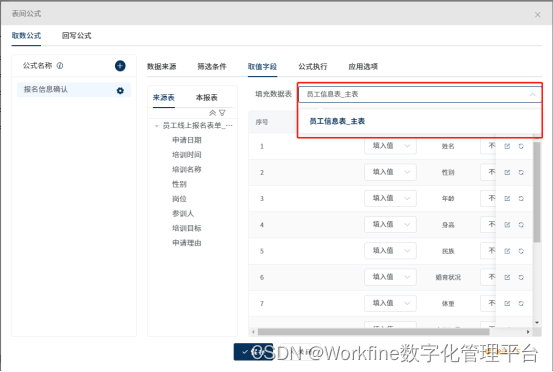Screen dimensions: 553x372
Task: Select the 培训名称 field in tree
Action: click(x=187, y=169)
